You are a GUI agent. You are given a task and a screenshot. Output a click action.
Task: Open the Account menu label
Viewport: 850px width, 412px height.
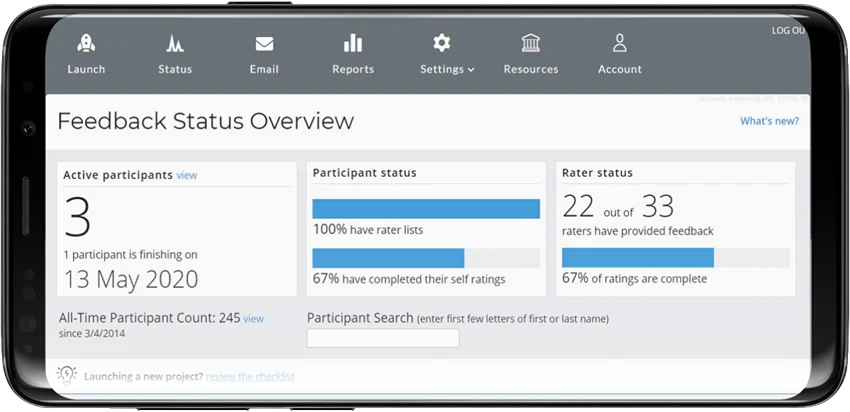click(x=620, y=69)
